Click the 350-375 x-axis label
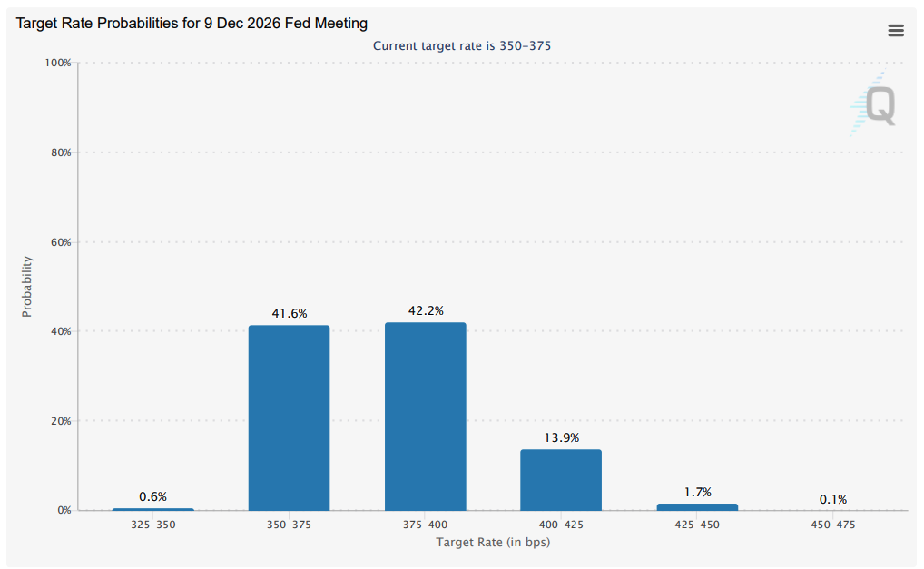Viewport: 924px width, 569px height. pyautogui.click(x=289, y=525)
